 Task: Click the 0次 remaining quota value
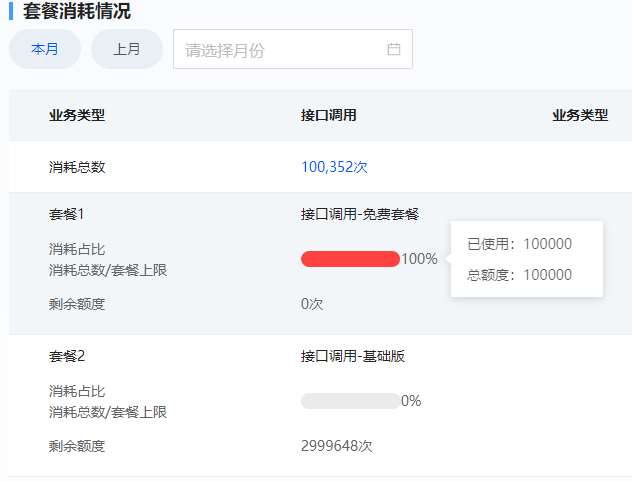click(312, 304)
